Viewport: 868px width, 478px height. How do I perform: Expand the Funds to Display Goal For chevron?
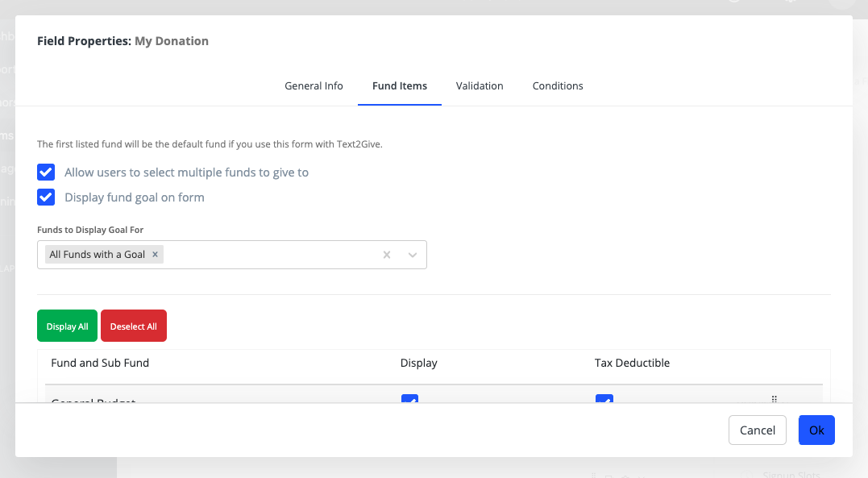click(413, 255)
